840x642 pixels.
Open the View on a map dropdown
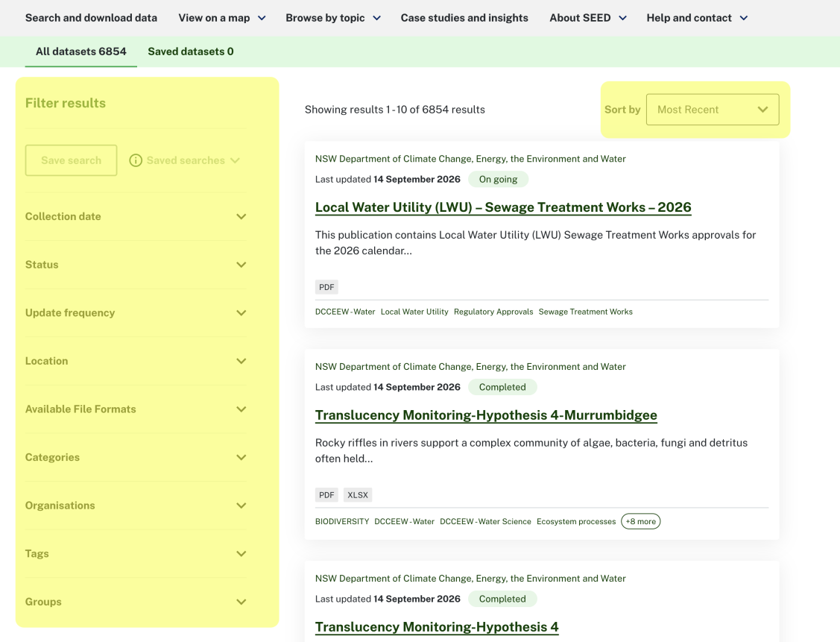(222, 18)
